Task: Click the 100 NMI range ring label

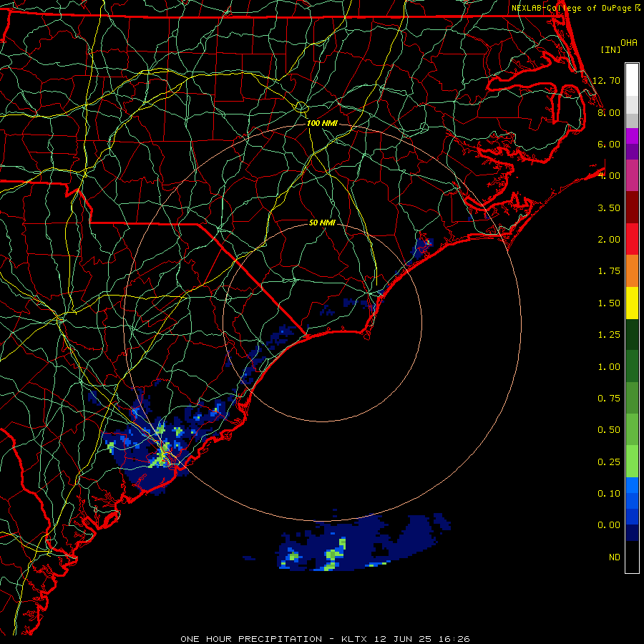Action: click(x=322, y=123)
